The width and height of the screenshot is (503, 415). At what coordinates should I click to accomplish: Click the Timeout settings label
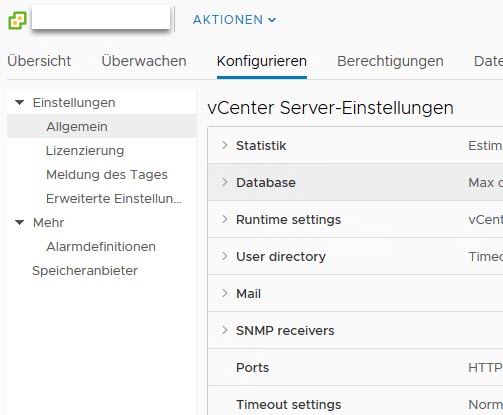click(289, 405)
